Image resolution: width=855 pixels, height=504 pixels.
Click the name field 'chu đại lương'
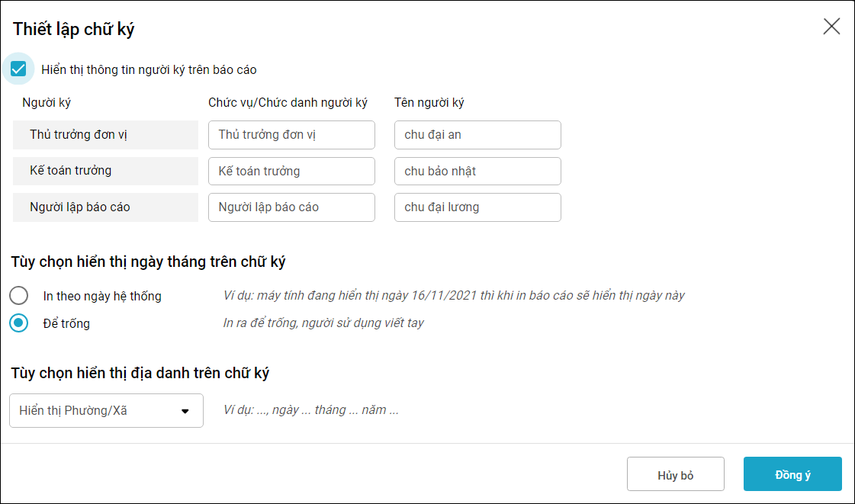(477, 207)
